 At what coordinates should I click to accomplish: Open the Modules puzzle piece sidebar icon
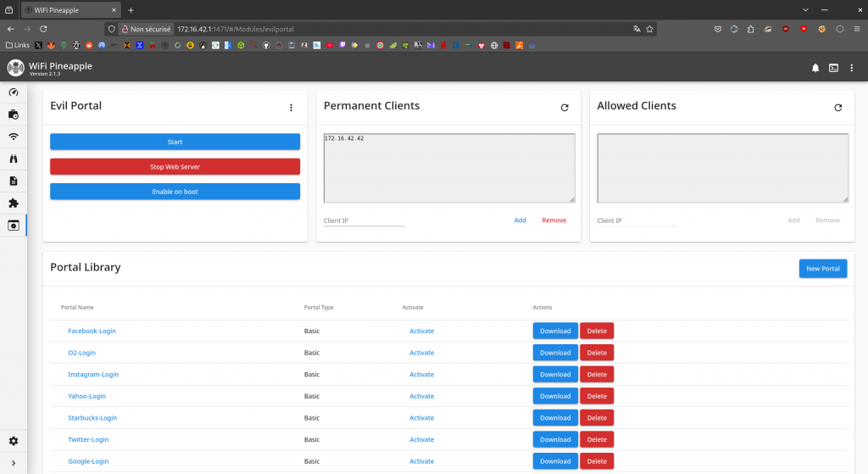pos(14,204)
